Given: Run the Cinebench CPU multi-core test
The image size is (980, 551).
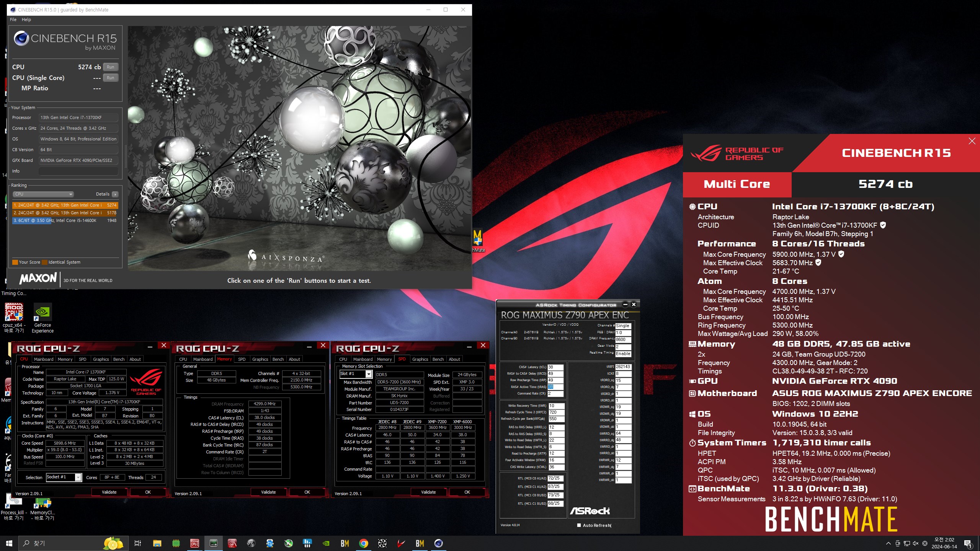Looking at the screenshot, I should (x=110, y=67).
